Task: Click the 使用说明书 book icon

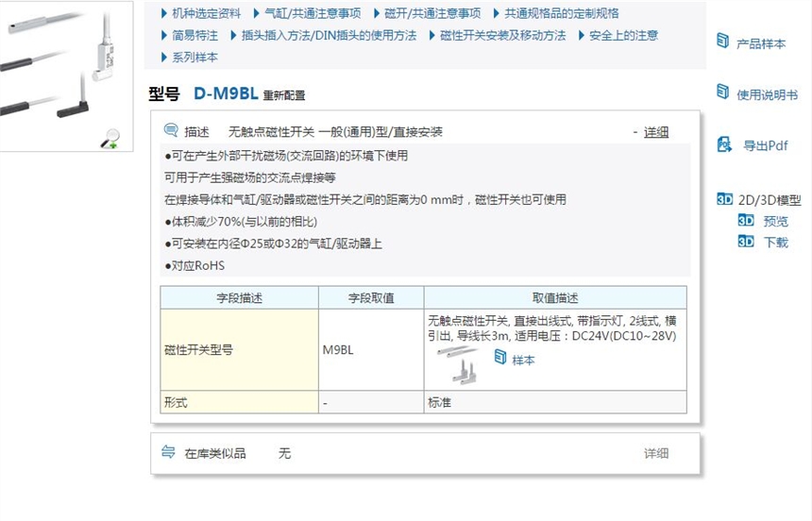Action: click(x=723, y=93)
